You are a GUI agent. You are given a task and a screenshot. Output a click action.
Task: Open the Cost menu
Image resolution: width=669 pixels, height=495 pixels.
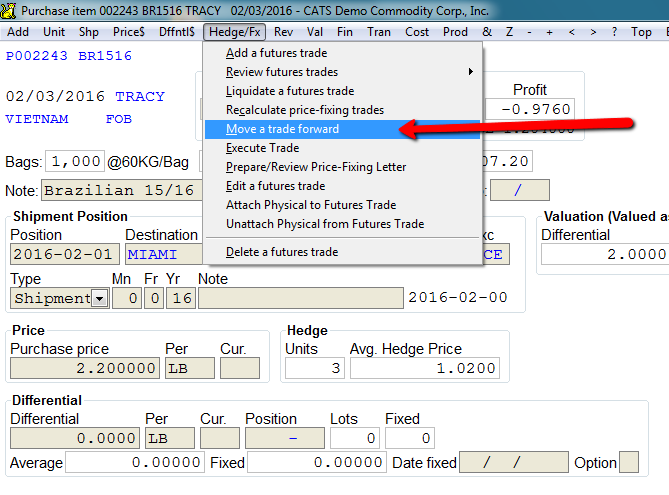[417, 32]
